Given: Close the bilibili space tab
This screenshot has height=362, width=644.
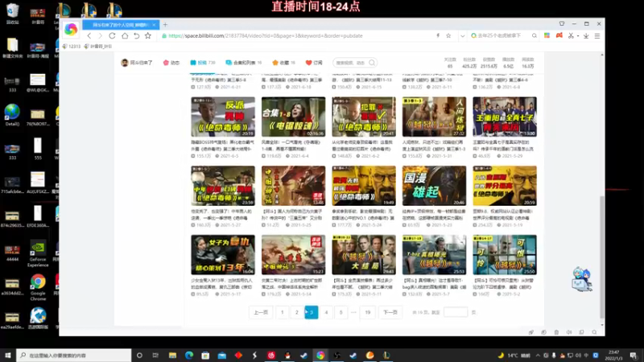Looking at the screenshot, I should 154,25.
